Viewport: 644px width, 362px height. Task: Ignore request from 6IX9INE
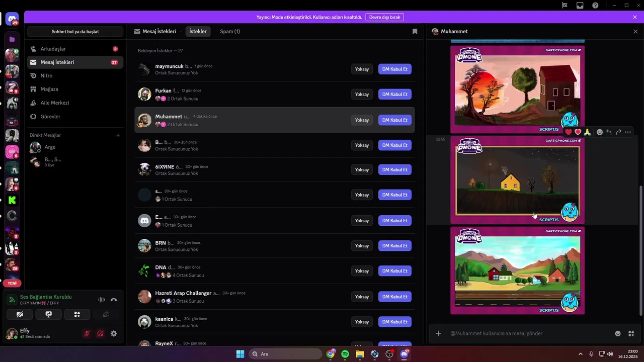tap(362, 169)
